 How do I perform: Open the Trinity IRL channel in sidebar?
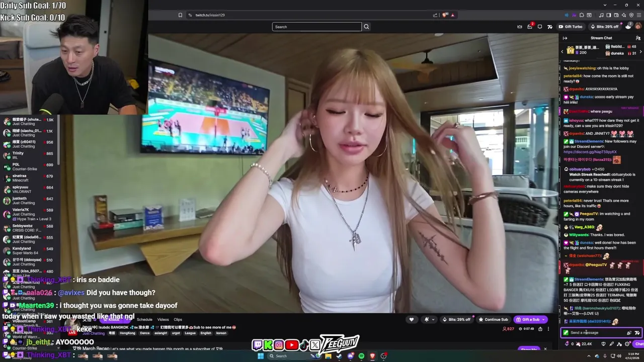coord(29,155)
